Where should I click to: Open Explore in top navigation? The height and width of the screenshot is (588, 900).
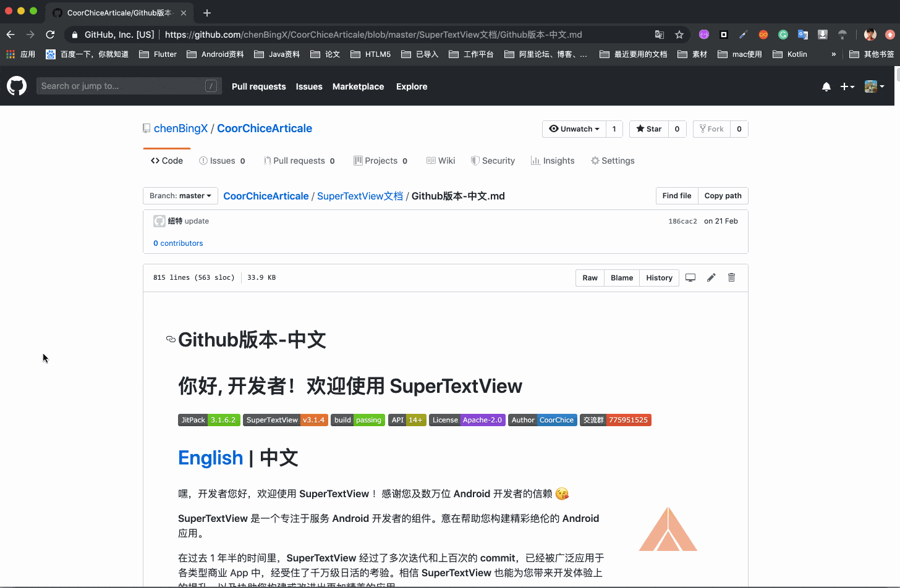tap(412, 86)
